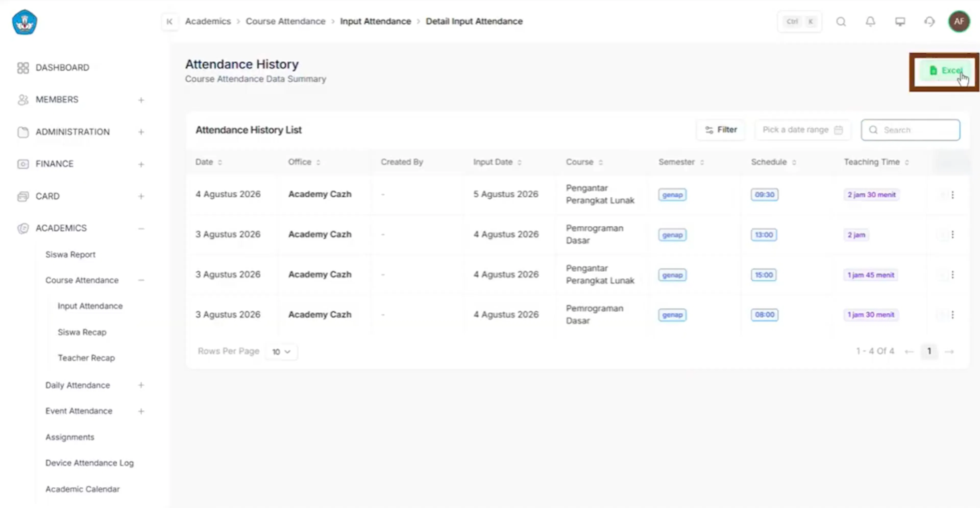The height and width of the screenshot is (508, 980).
Task: Click the '1 jam 45 menit' teaching time
Action: [x=871, y=275]
